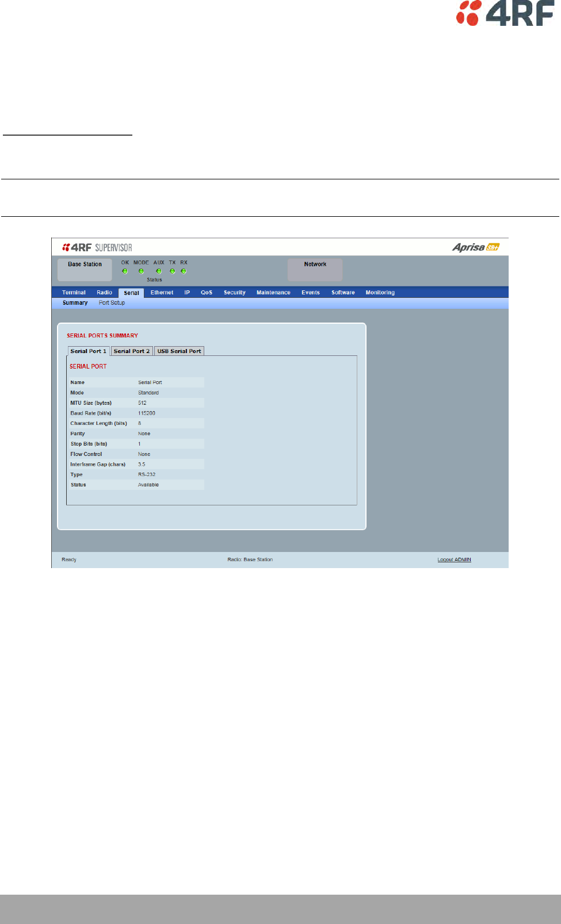Click the Network button
The height and width of the screenshot is (924, 561).
(x=315, y=270)
